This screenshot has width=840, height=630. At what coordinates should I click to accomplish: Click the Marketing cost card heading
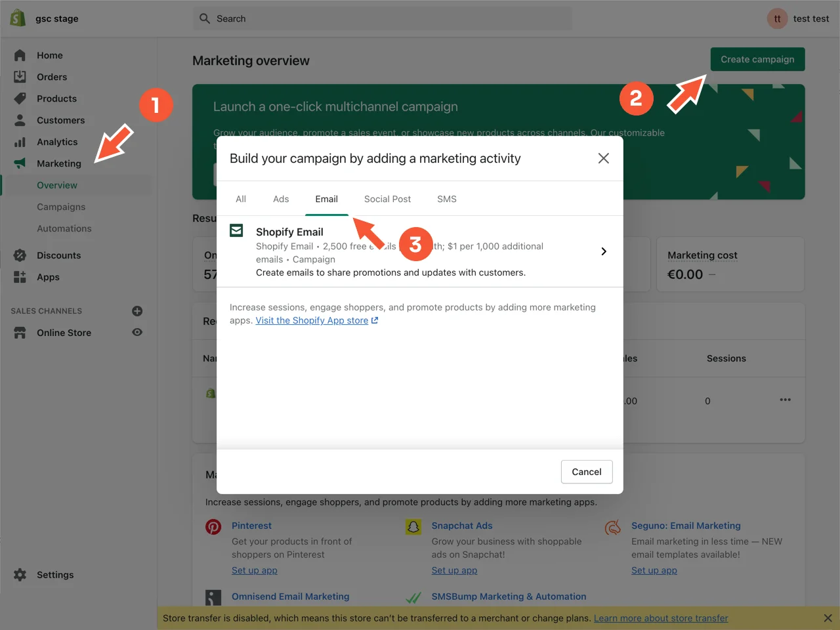click(702, 255)
